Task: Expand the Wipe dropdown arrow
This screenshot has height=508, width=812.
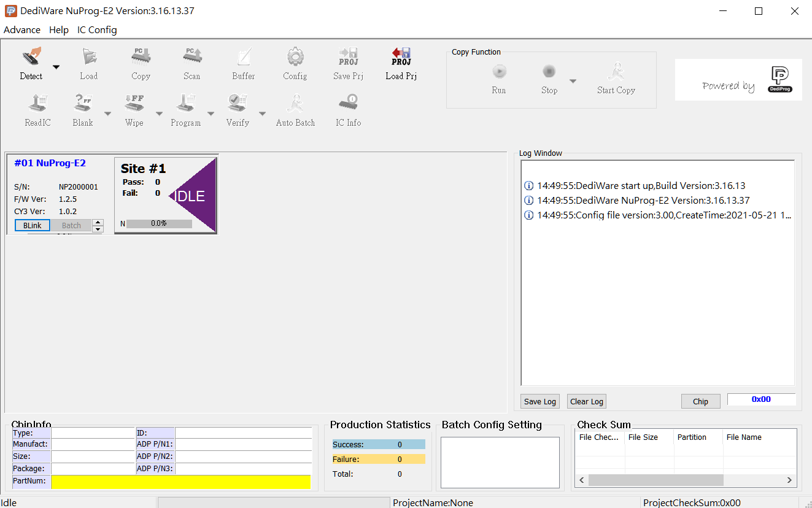Action: tap(159, 114)
